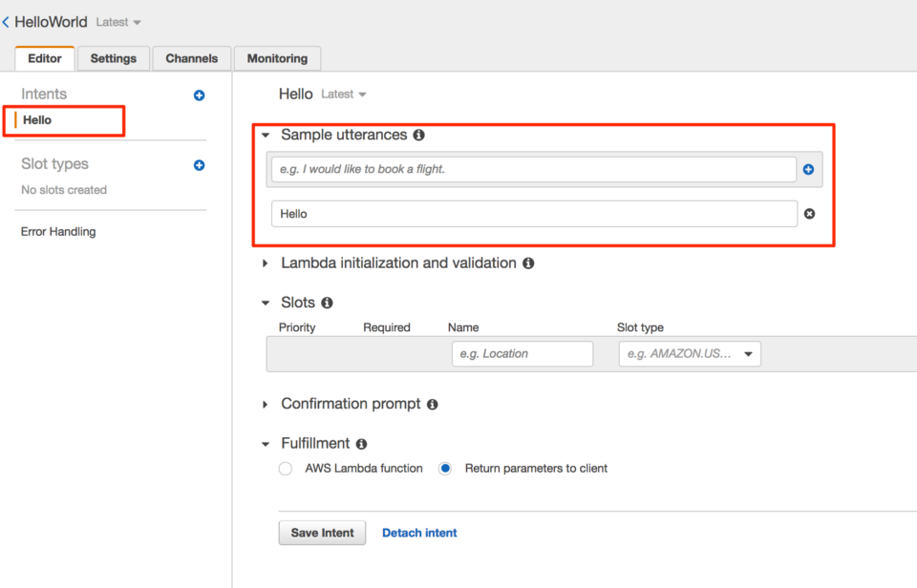Open the Channels tab
Screen dimensions: 917x588
[191, 58]
